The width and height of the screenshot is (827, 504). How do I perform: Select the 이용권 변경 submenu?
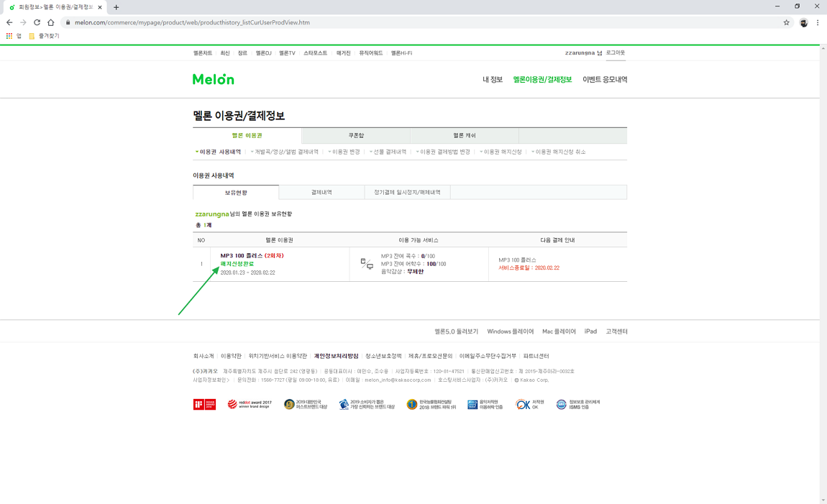(x=346, y=152)
